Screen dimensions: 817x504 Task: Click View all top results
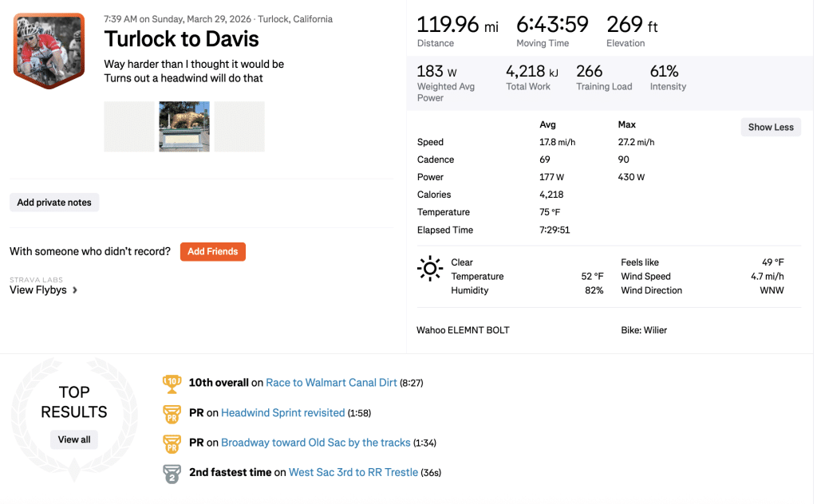click(x=73, y=439)
